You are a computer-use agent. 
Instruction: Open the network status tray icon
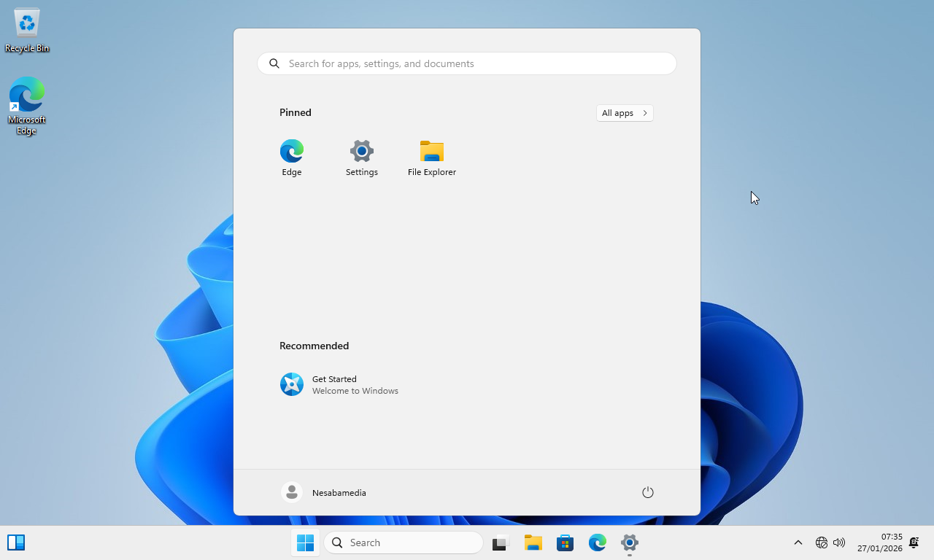click(822, 542)
